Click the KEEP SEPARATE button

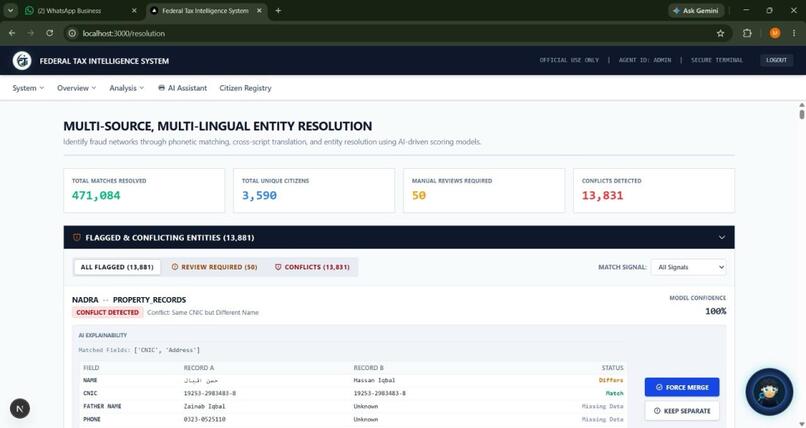click(x=682, y=411)
